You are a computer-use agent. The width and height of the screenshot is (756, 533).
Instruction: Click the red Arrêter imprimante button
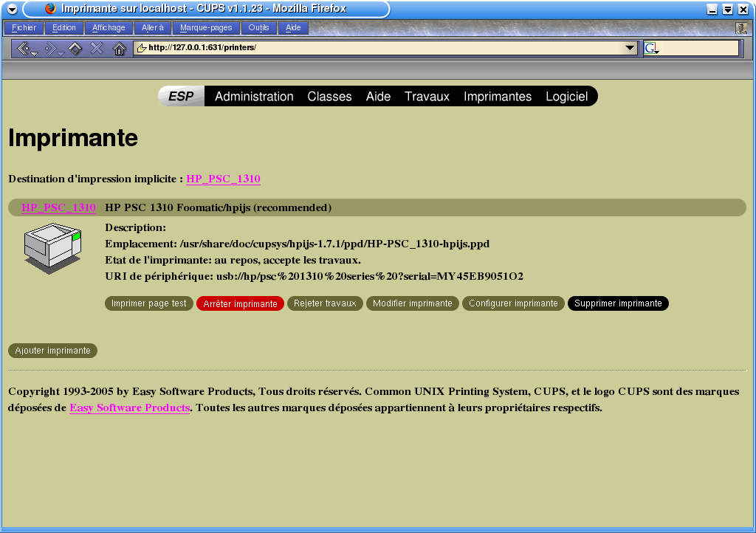point(240,303)
